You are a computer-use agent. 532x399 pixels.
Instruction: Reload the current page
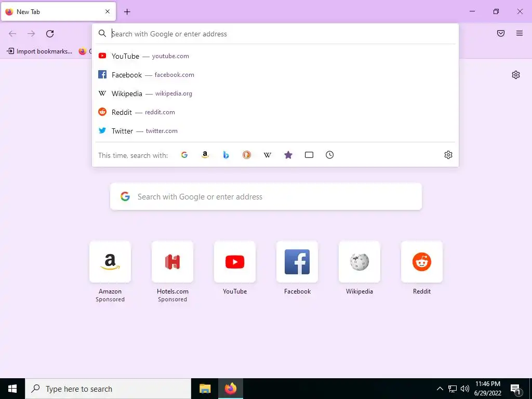click(x=50, y=34)
